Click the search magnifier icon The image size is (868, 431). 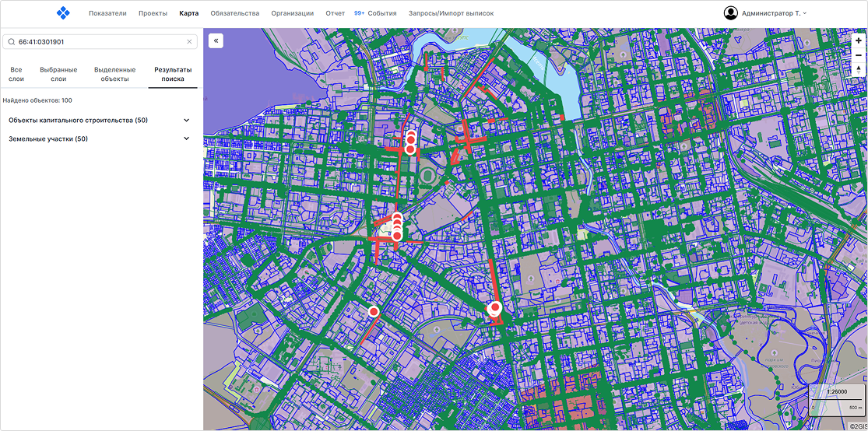11,41
